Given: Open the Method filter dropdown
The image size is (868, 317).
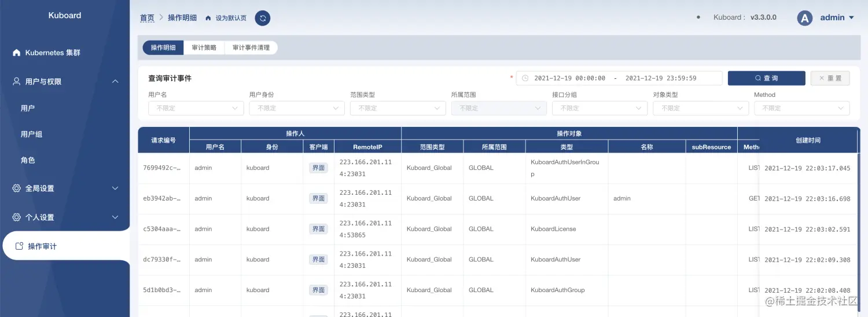Looking at the screenshot, I should tap(801, 108).
